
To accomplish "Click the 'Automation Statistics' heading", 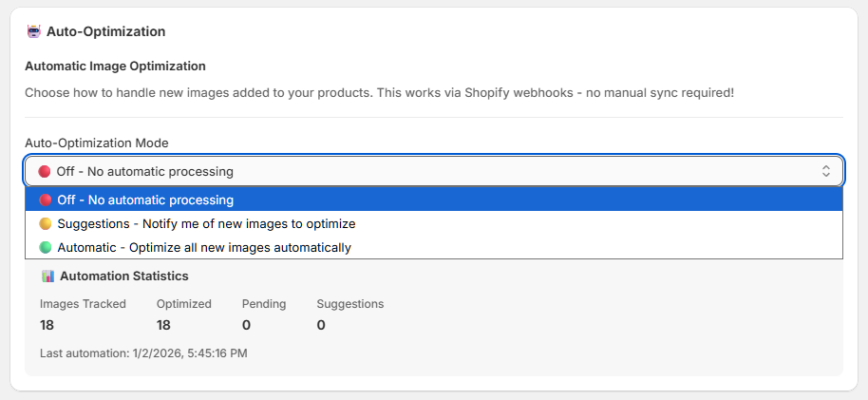I will (x=124, y=276).
